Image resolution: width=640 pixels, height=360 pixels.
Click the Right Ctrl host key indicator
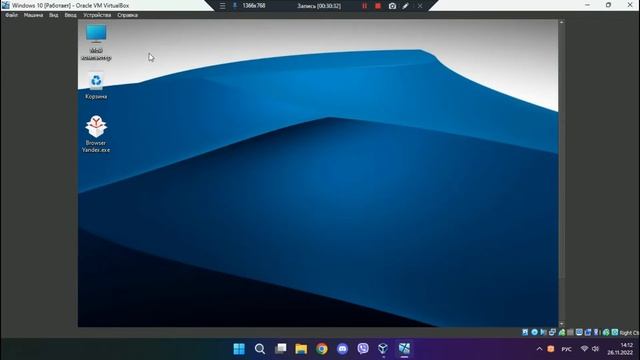[x=629, y=333]
